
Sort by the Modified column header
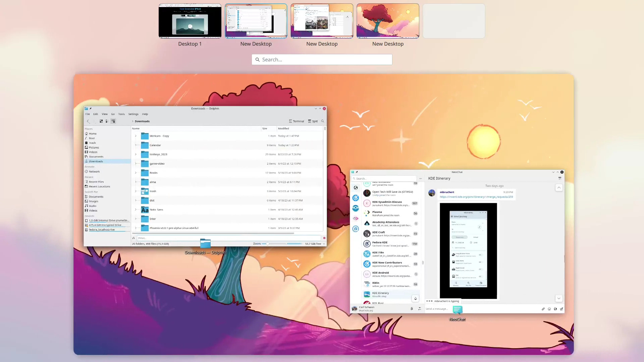click(300, 128)
